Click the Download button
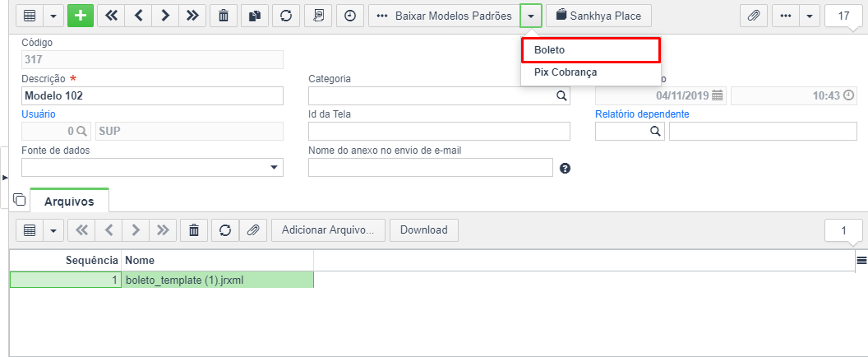The image size is (868, 357). 424,230
